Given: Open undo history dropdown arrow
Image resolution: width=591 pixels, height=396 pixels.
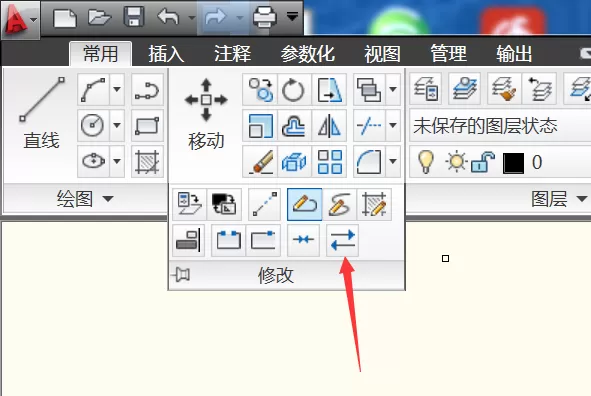Looking at the screenshot, I should 191,18.
